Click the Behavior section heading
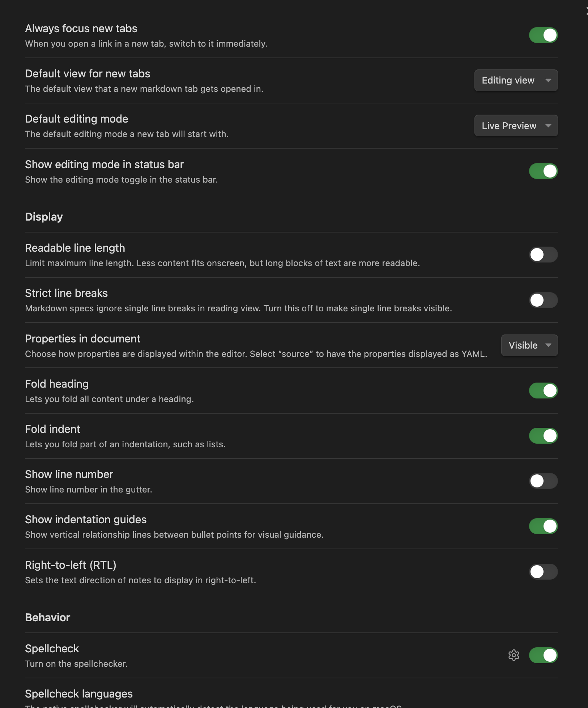This screenshot has width=588, height=708. (47, 617)
